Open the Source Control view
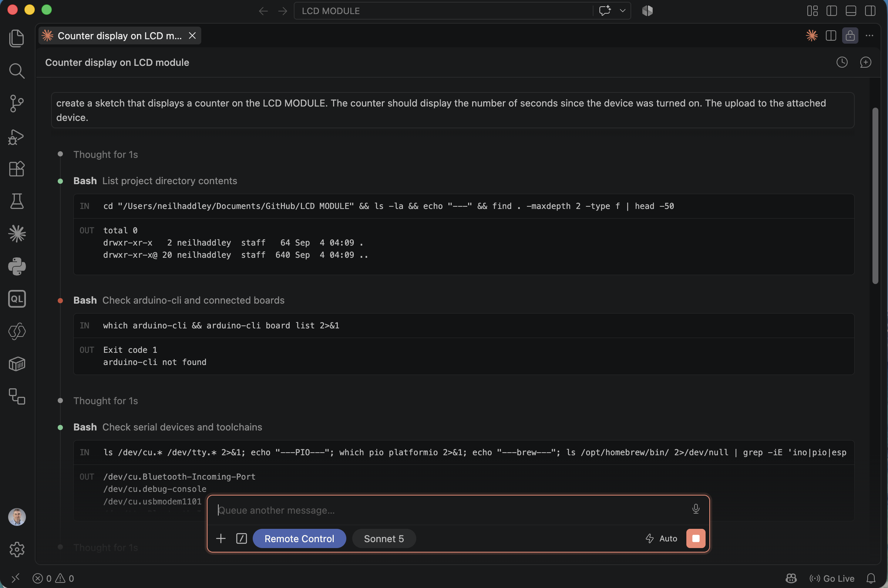888x588 pixels. (x=17, y=104)
